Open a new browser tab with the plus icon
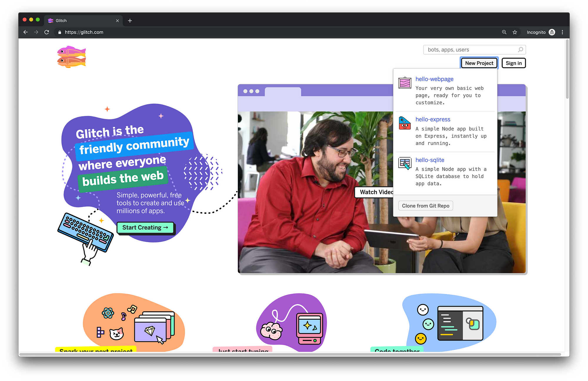Image resolution: width=588 pixels, height=381 pixels. tap(130, 21)
